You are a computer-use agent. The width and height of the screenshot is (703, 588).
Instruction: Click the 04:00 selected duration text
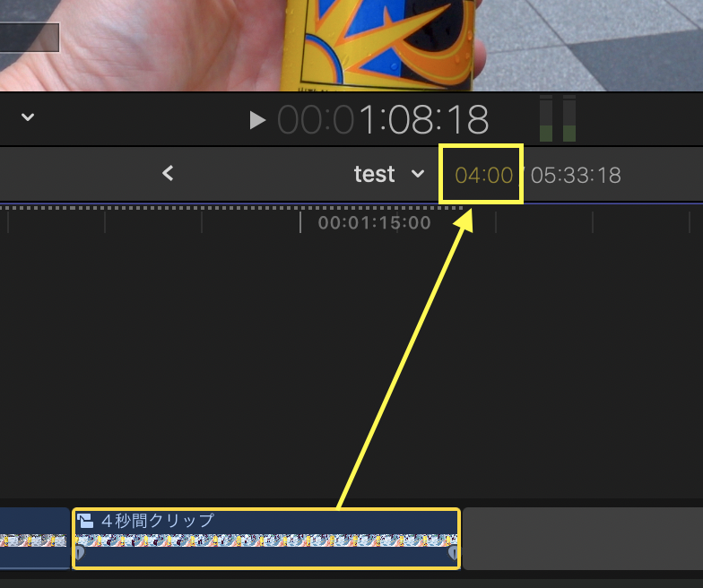[x=484, y=176]
